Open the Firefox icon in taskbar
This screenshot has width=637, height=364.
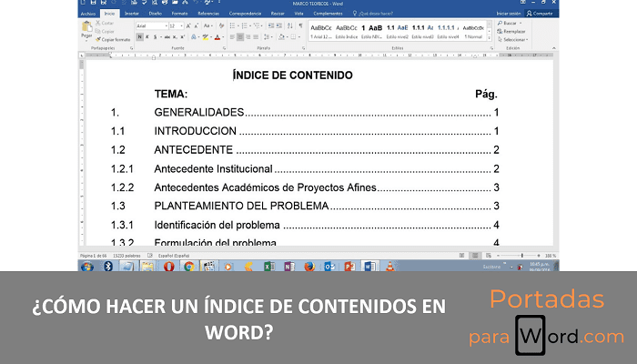pos(309,267)
